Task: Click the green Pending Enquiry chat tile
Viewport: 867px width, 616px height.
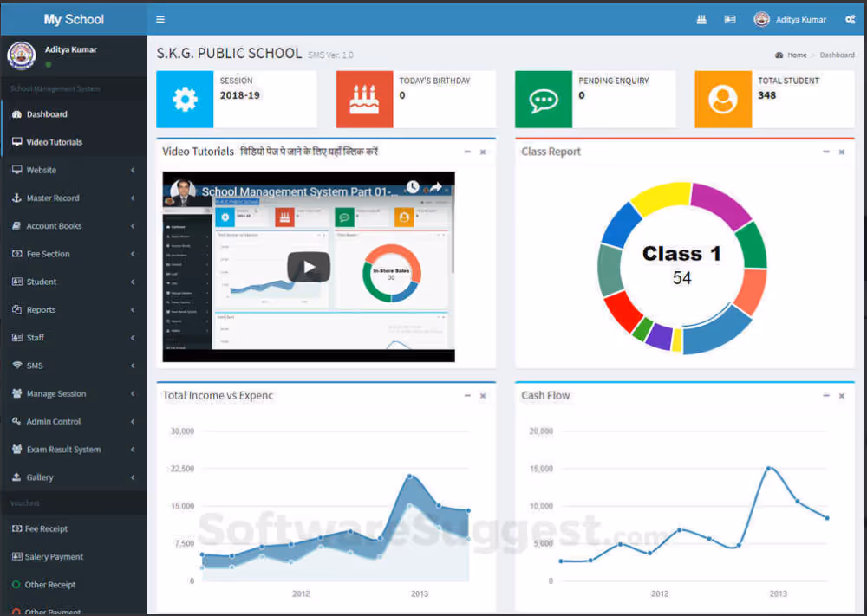Action: click(544, 100)
